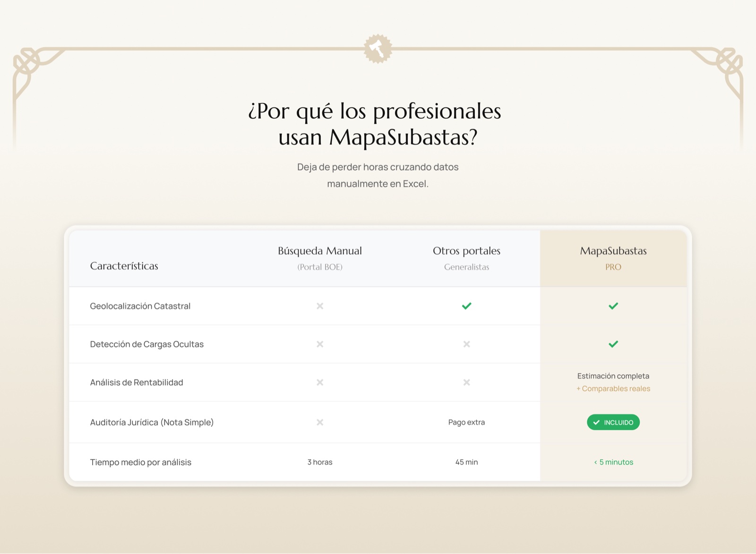Click the X icon for Auditoría Jurídica under Búsqueda Manual

coord(320,422)
